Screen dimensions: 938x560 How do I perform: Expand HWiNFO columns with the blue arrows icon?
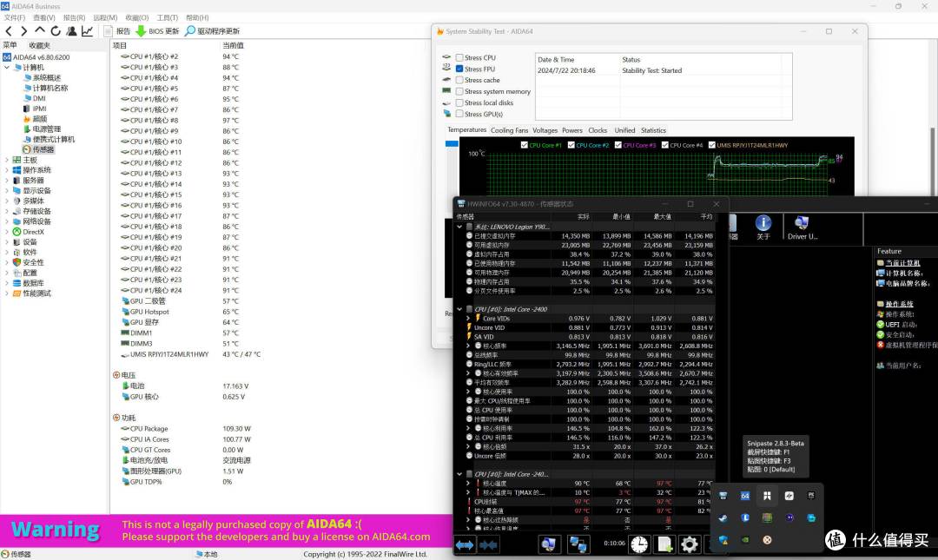[465, 544]
